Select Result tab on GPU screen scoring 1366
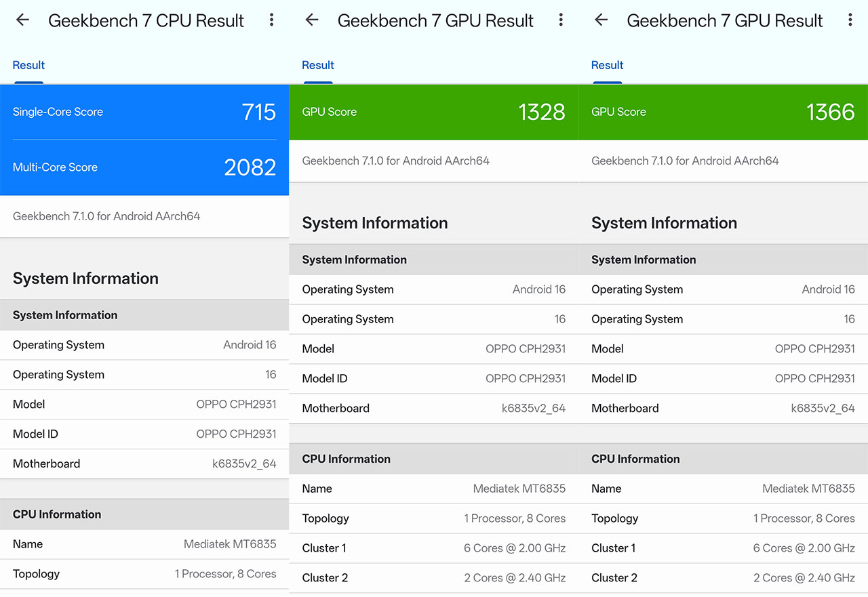This screenshot has height=597, width=868. click(x=608, y=66)
